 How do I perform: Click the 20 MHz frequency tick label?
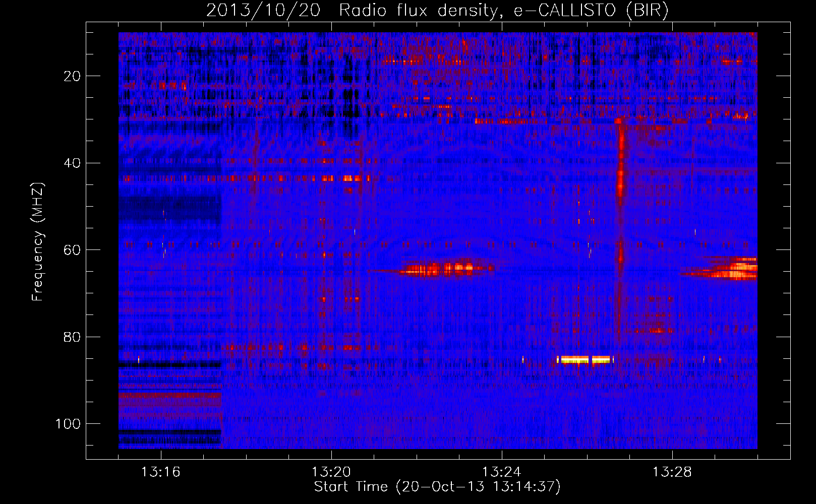[x=72, y=76]
